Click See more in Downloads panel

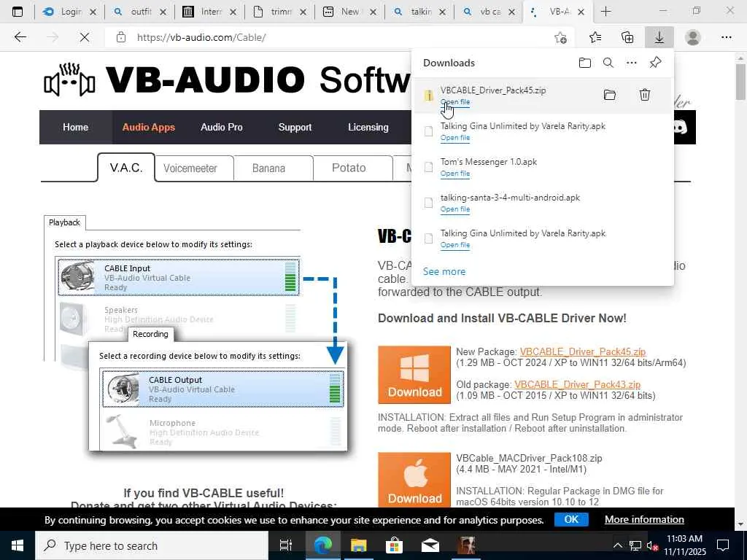click(x=444, y=271)
